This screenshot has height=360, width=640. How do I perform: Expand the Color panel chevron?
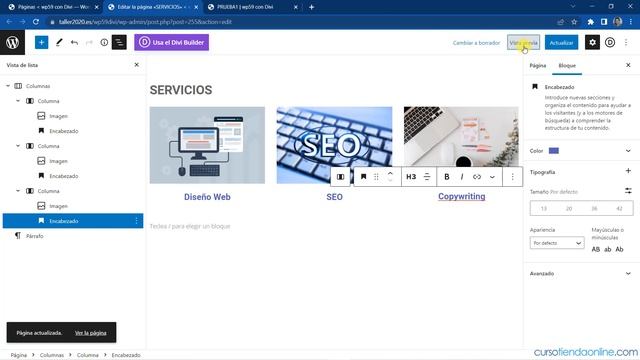628,151
